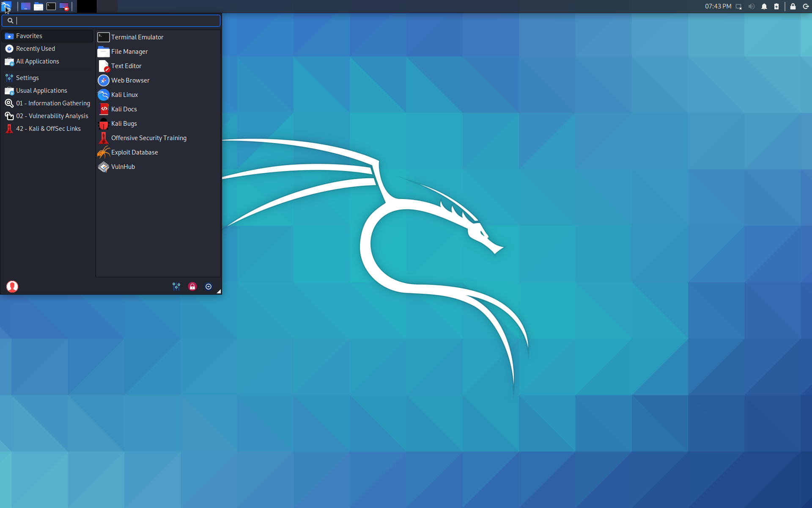Launch the terminal from the top panel

[51, 6]
